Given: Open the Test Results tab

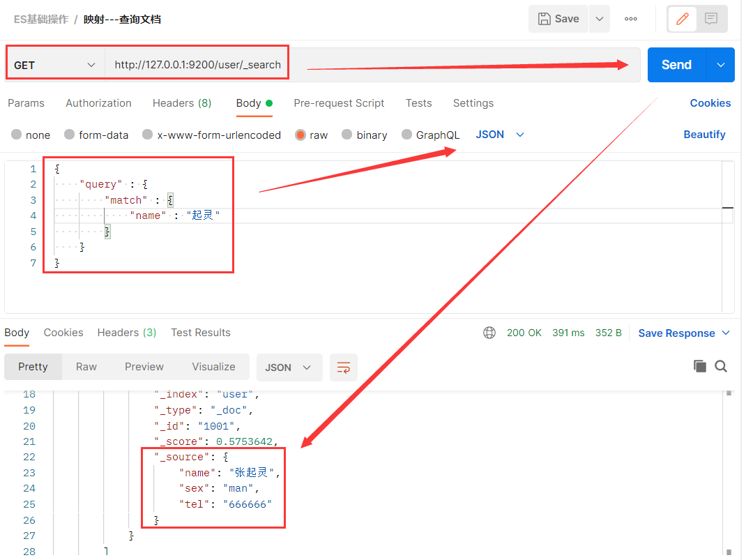Looking at the screenshot, I should [x=201, y=333].
